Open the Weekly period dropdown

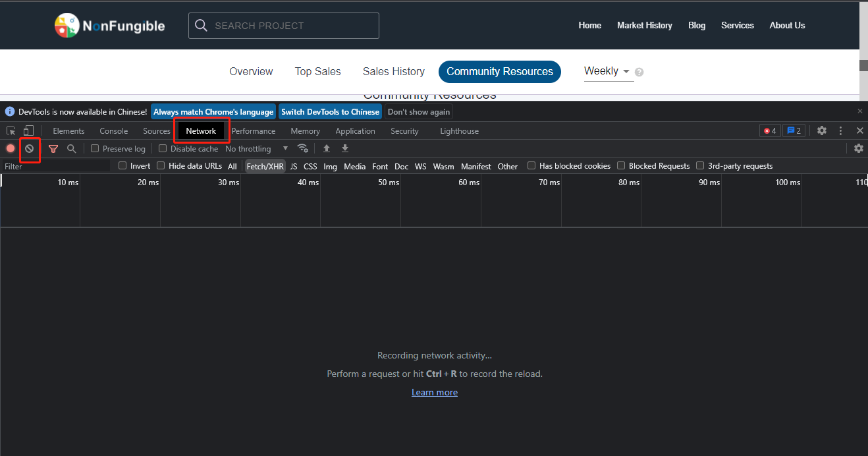(607, 71)
